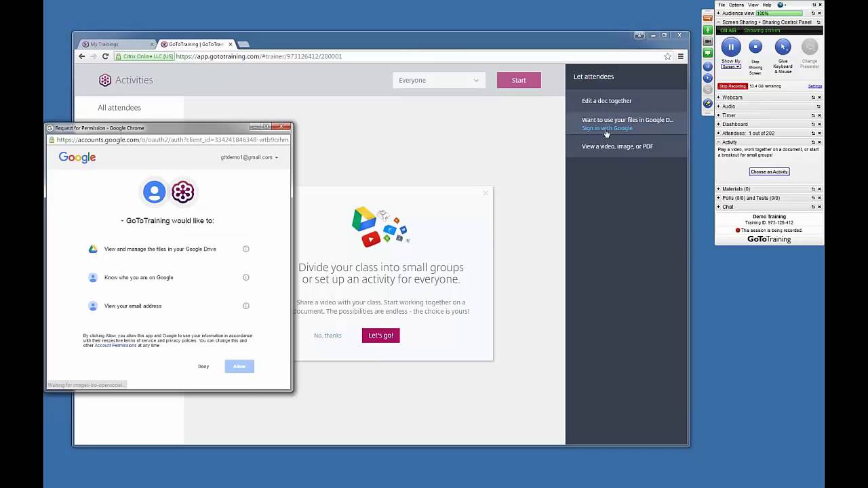The width and height of the screenshot is (868, 488).
Task: Toggle the webcam icon on side strip
Action: [x=708, y=41]
